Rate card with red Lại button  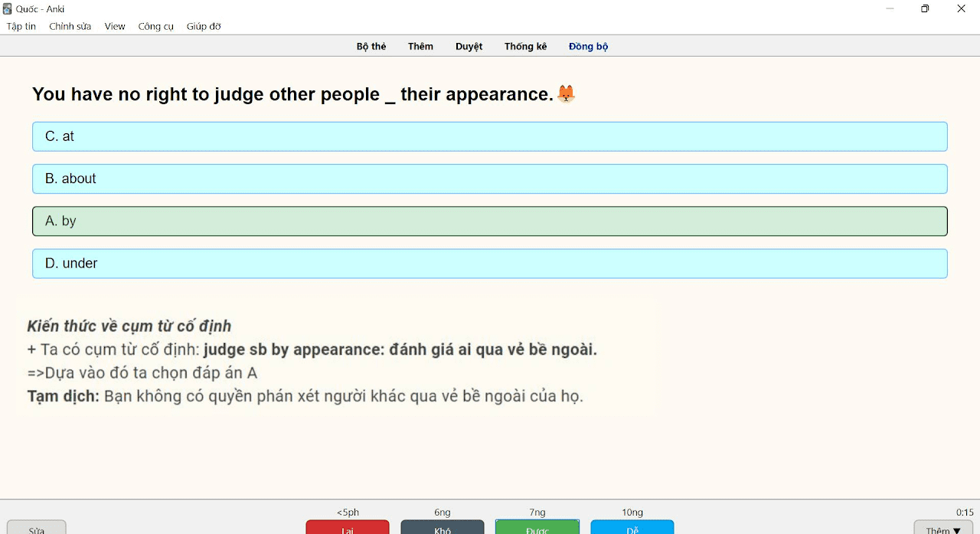click(x=348, y=528)
